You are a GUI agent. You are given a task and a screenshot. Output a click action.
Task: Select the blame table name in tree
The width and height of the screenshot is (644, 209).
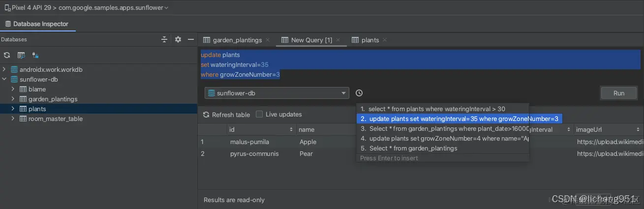[37, 89]
